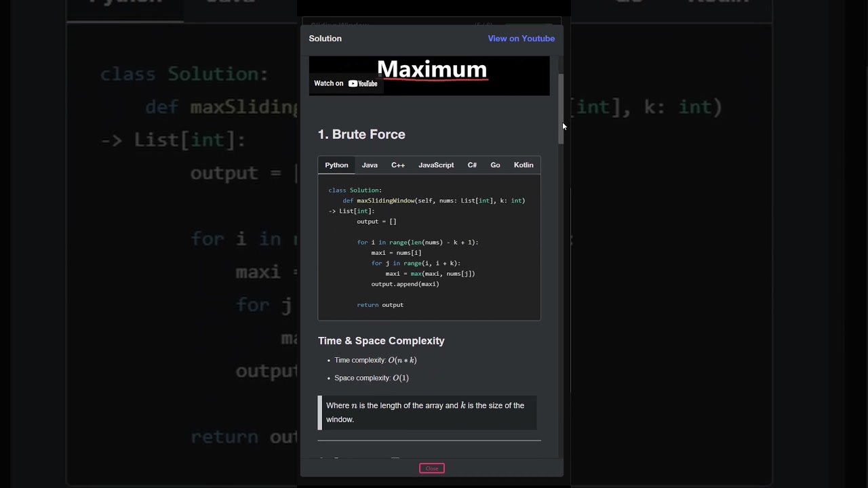This screenshot has width=868, height=488.
Task: Play the embedded video for Maximum Sliding Window
Action: tap(429, 76)
